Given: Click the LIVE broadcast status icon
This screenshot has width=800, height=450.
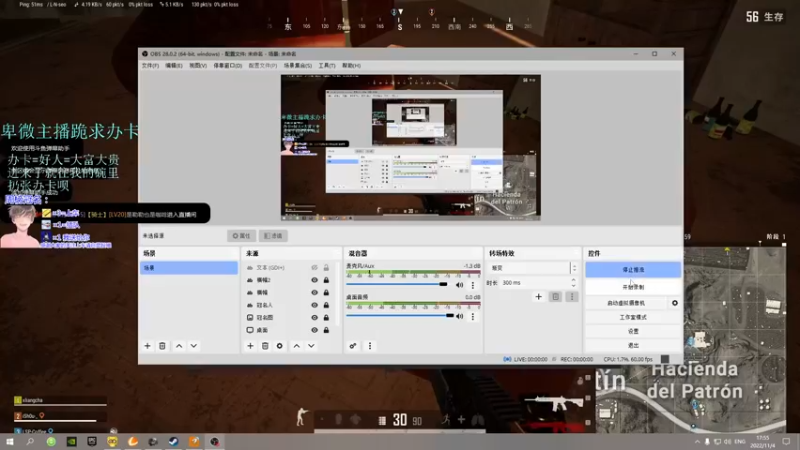Looking at the screenshot, I should click(507, 359).
